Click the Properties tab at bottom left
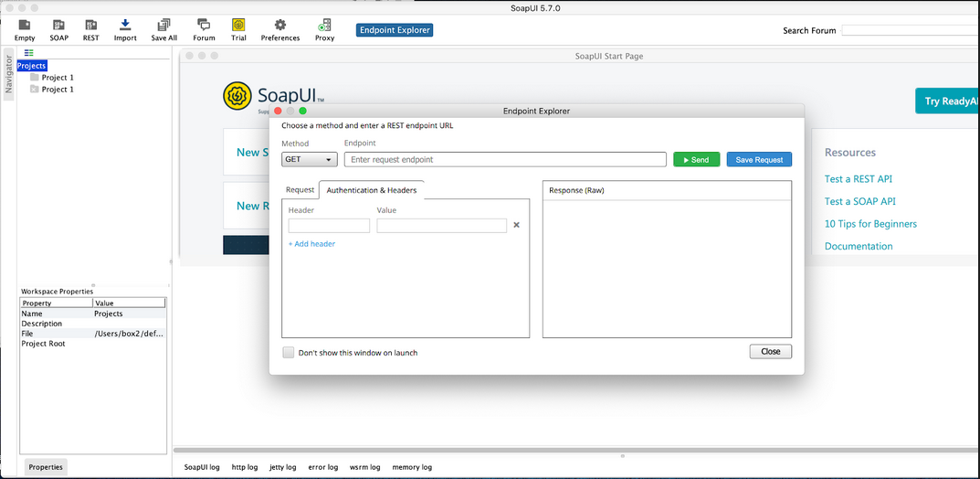Viewport: 980px width, 479px height. point(46,467)
